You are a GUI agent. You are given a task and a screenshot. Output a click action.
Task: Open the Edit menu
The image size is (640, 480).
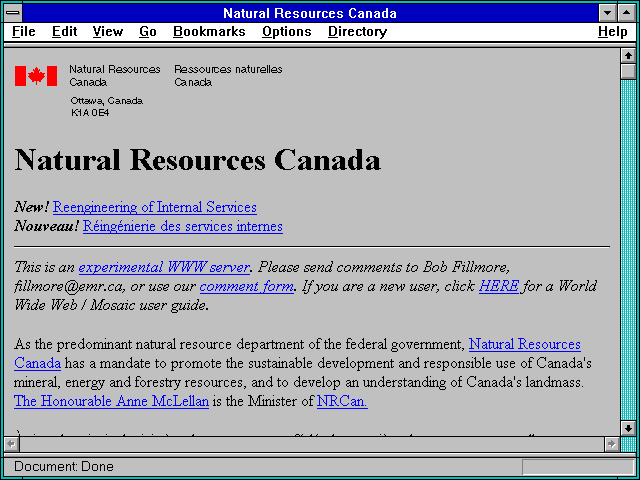pyautogui.click(x=64, y=32)
